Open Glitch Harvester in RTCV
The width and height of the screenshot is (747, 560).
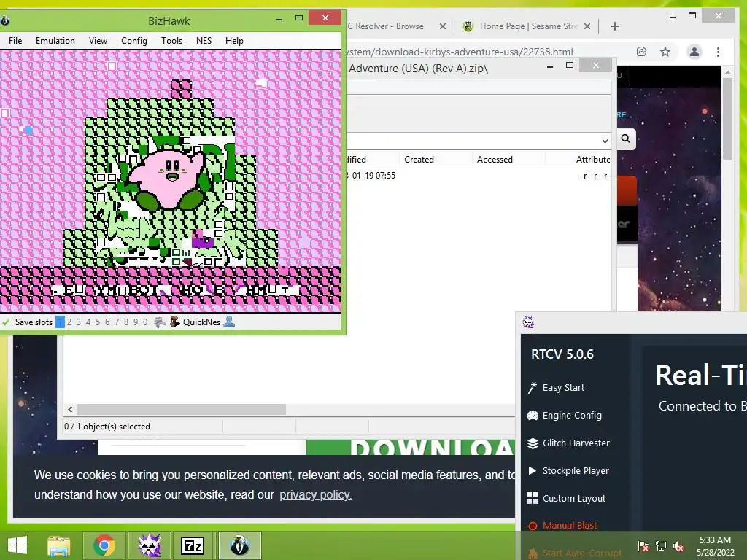[576, 443]
